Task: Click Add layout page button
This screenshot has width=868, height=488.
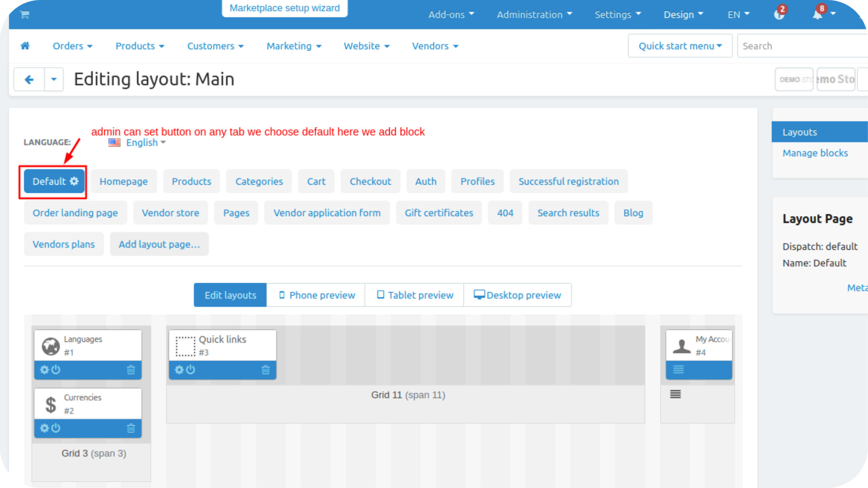Action: point(159,244)
